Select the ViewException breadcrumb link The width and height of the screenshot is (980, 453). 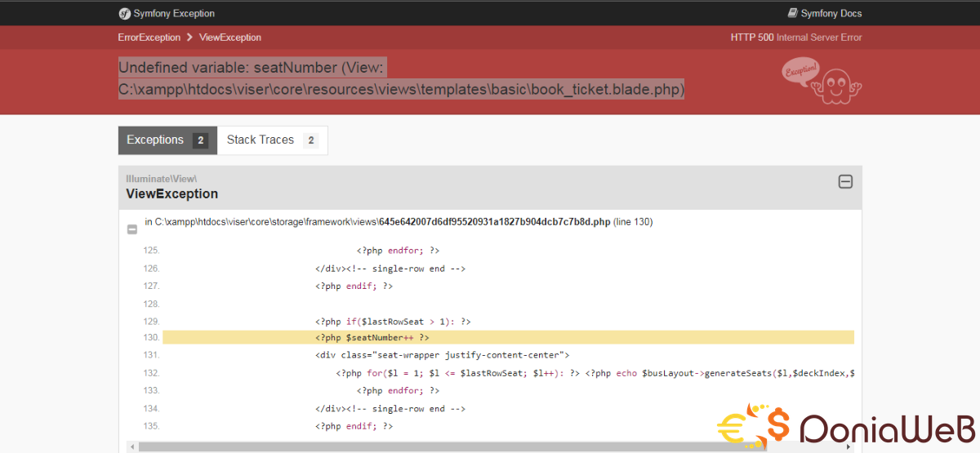click(x=230, y=38)
